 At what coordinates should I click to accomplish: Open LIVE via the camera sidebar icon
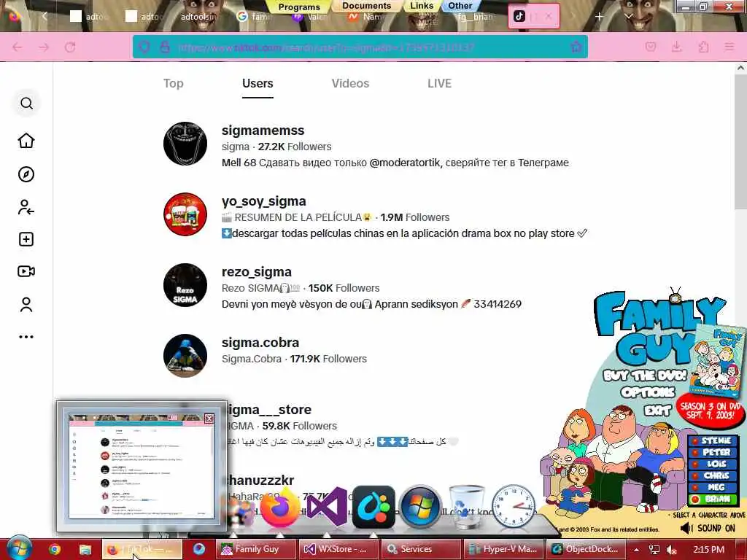point(26,271)
